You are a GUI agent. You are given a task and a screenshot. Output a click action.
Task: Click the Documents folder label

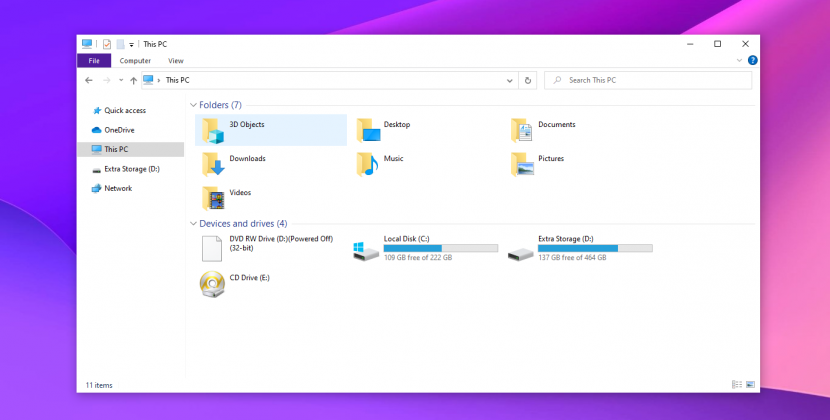[557, 124]
